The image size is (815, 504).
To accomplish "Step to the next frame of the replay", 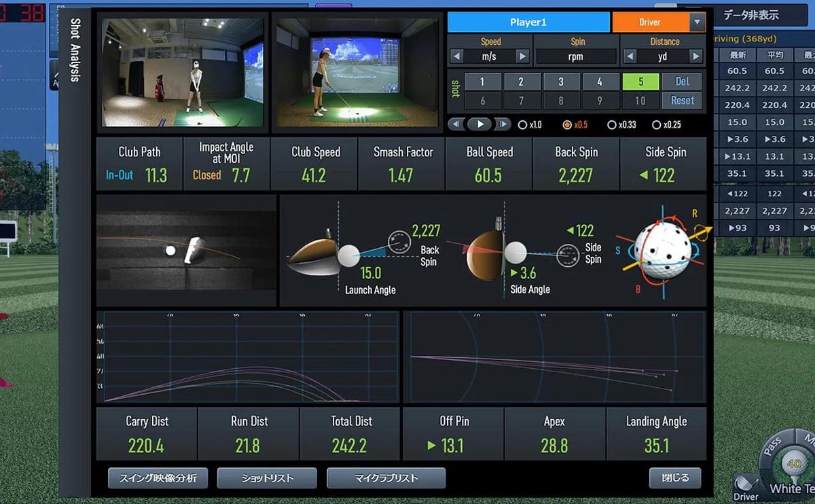I will point(502,124).
